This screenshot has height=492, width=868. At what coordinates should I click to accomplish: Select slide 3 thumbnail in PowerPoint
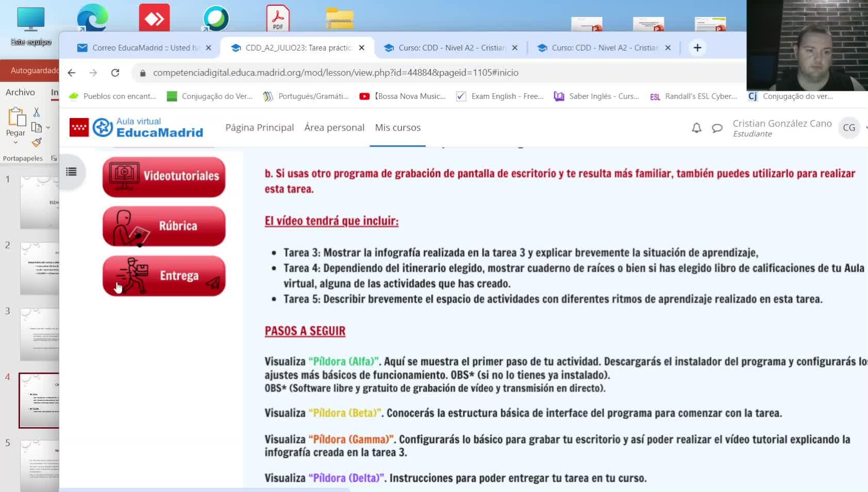(40, 335)
